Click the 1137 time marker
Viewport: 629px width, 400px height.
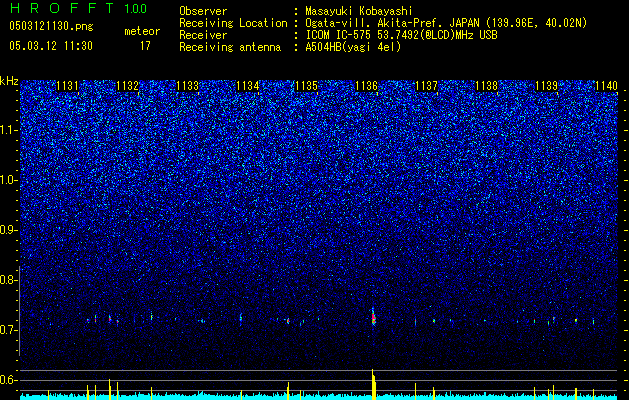pyautogui.click(x=426, y=86)
